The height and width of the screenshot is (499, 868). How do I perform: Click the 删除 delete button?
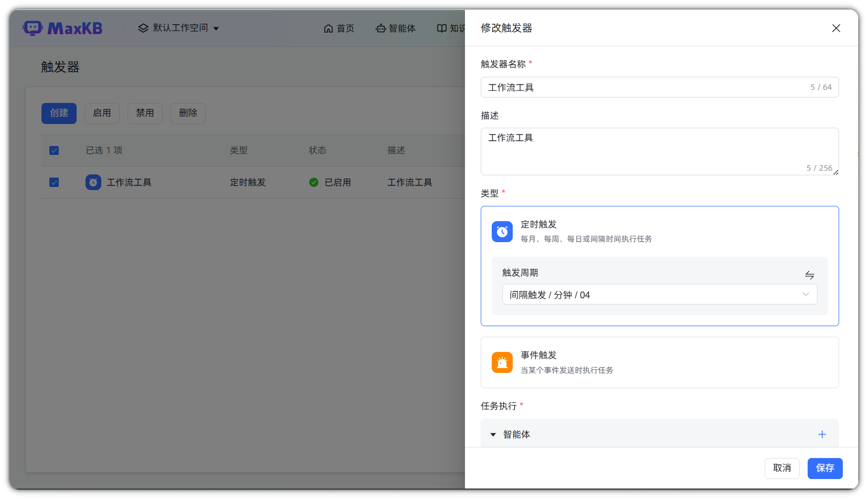[x=188, y=113]
